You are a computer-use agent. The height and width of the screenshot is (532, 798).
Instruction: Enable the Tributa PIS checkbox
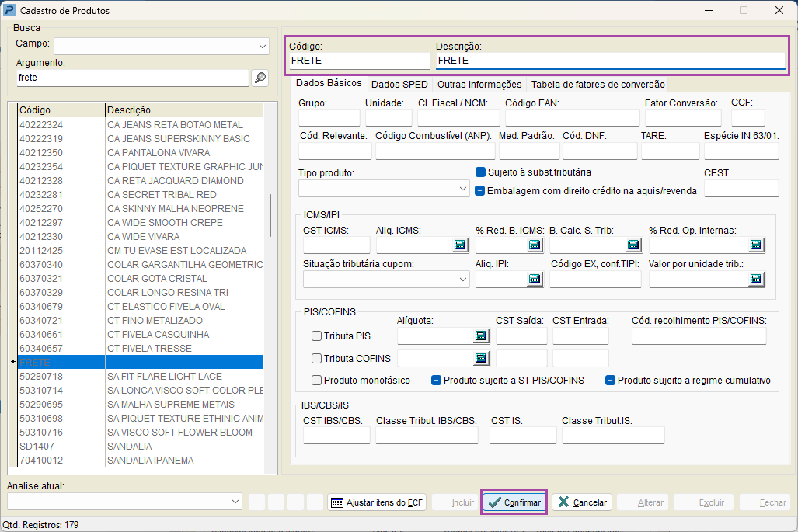pos(317,336)
